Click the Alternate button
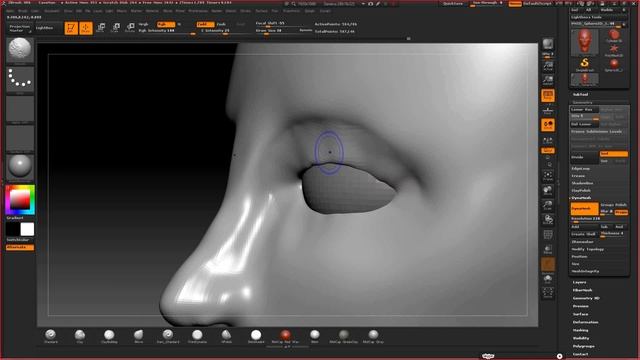The image size is (640, 360). (x=20, y=247)
